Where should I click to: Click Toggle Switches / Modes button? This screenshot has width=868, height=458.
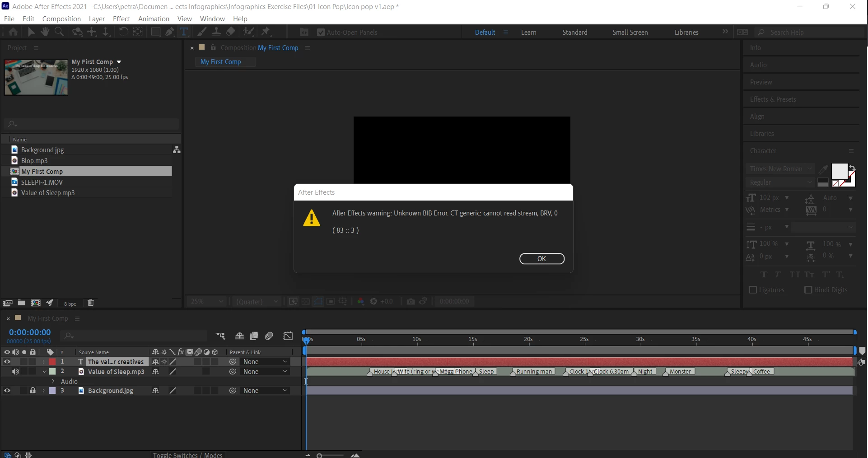click(187, 455)
